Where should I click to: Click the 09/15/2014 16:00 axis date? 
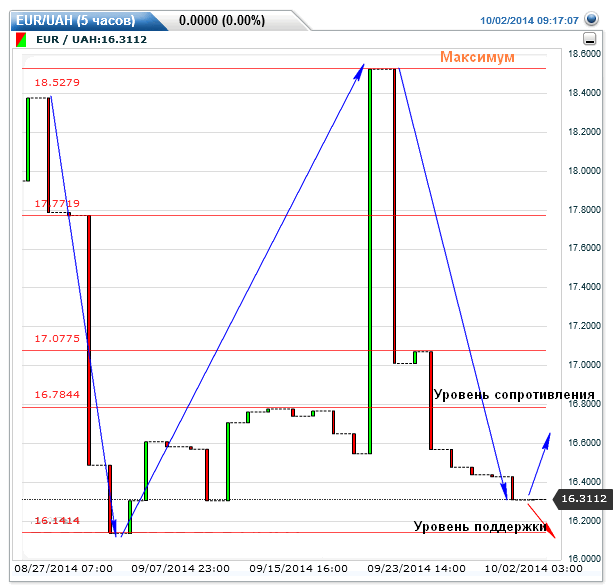[x=298, y=569]
